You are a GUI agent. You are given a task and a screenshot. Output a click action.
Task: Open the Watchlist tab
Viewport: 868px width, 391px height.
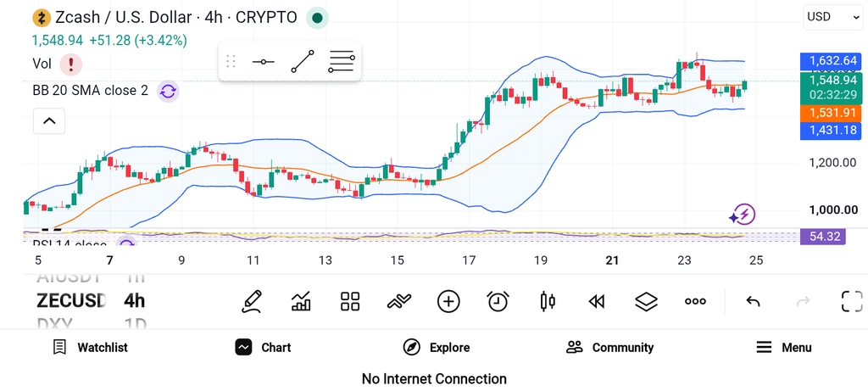click(90, 347)
